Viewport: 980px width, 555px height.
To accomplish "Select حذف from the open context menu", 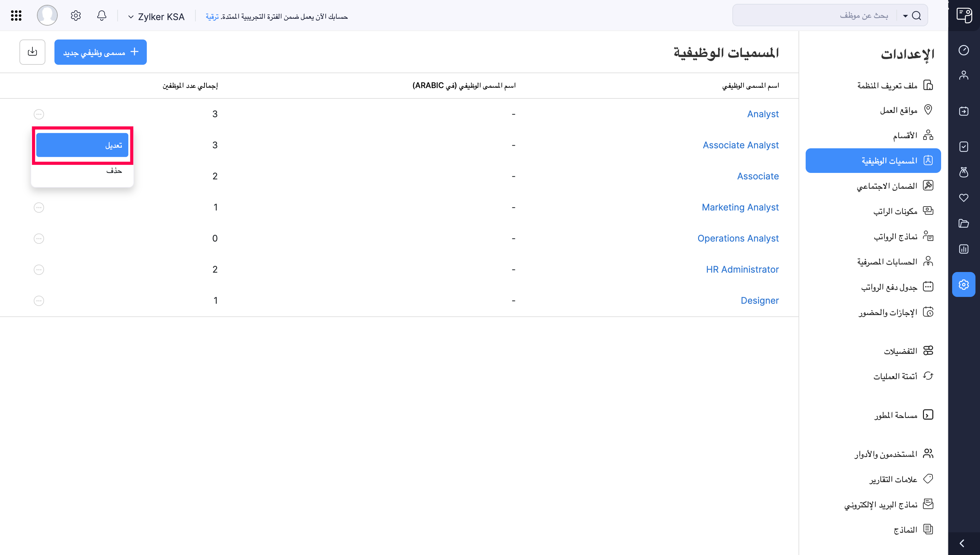I will [x=114, y=170].
